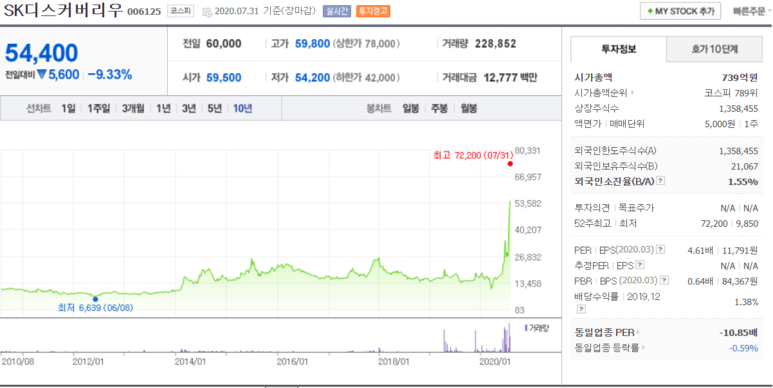Viewport: 773px width, 388px height.
Task: Click the calendar icon before 2020.07.31
Action: point(207,11)
